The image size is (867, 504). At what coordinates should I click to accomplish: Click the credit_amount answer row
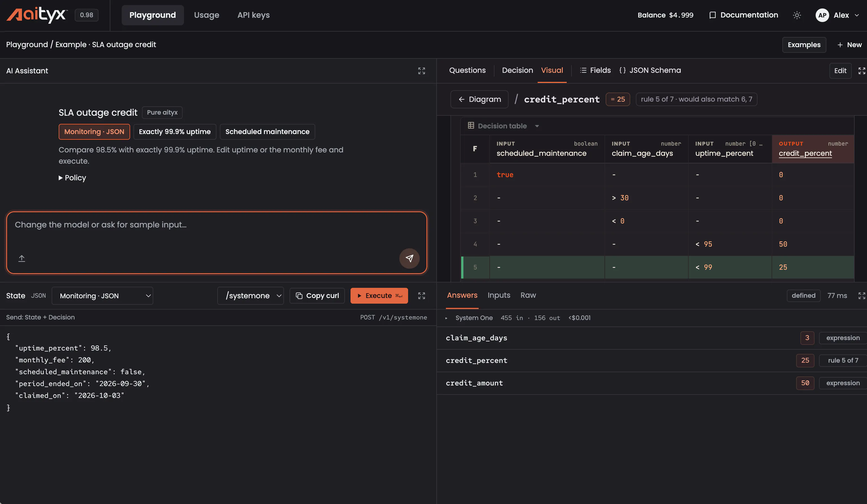652,383
